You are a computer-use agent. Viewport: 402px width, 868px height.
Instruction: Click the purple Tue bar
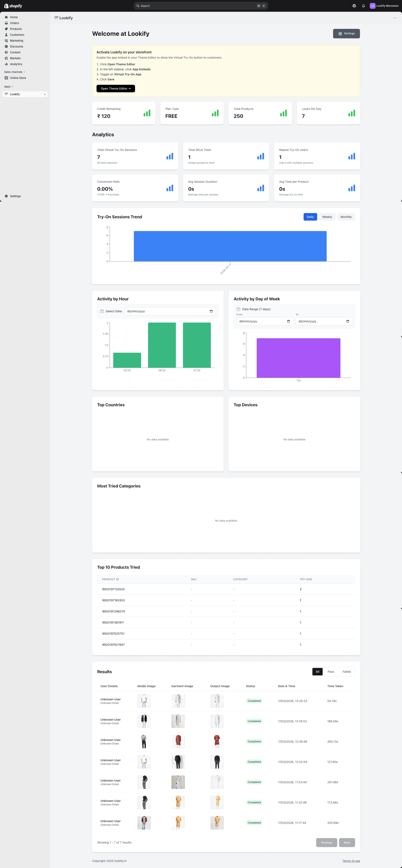[x=298, y=358]
